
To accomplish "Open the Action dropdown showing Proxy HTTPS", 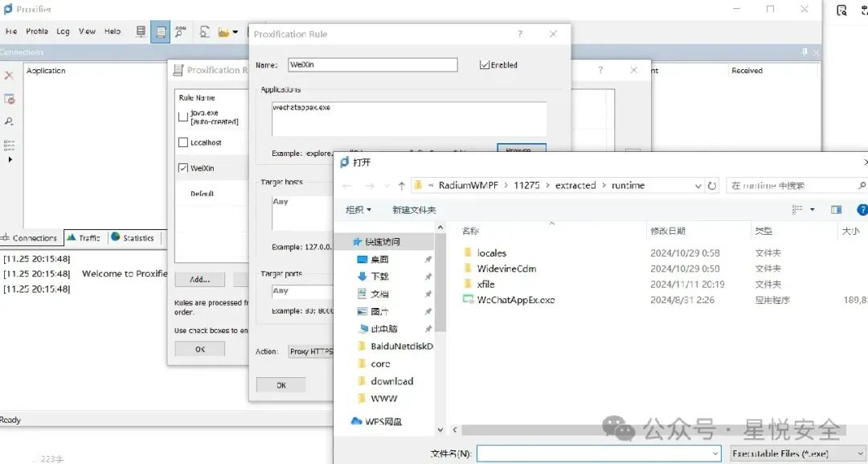I will pos(311,351).
